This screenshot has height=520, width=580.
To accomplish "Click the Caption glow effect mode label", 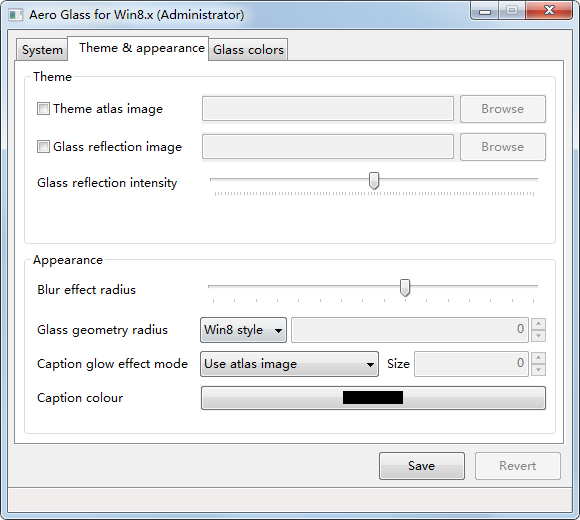I will tap(112, 364).
